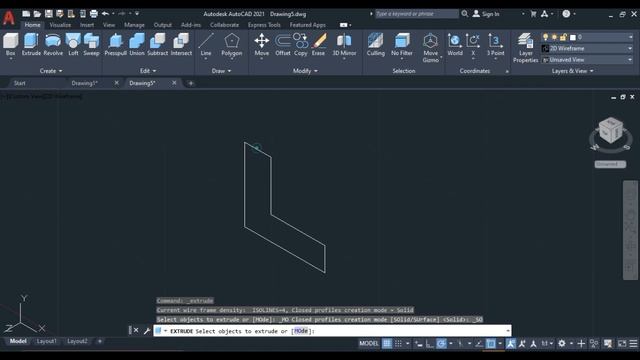The width and height of the screenshot is (640, 360).
Task: Switch to the Insert ribbon tab
Action: pos(87,25)
